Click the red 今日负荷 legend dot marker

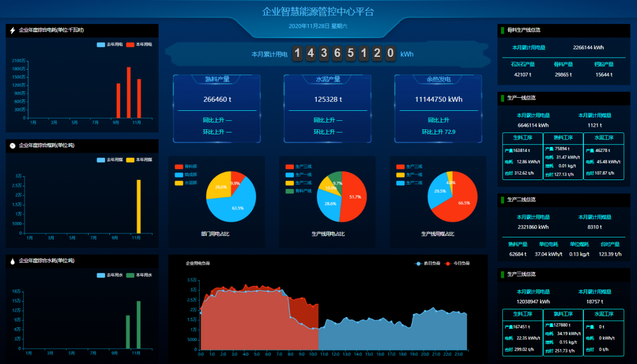click(448, 264)
